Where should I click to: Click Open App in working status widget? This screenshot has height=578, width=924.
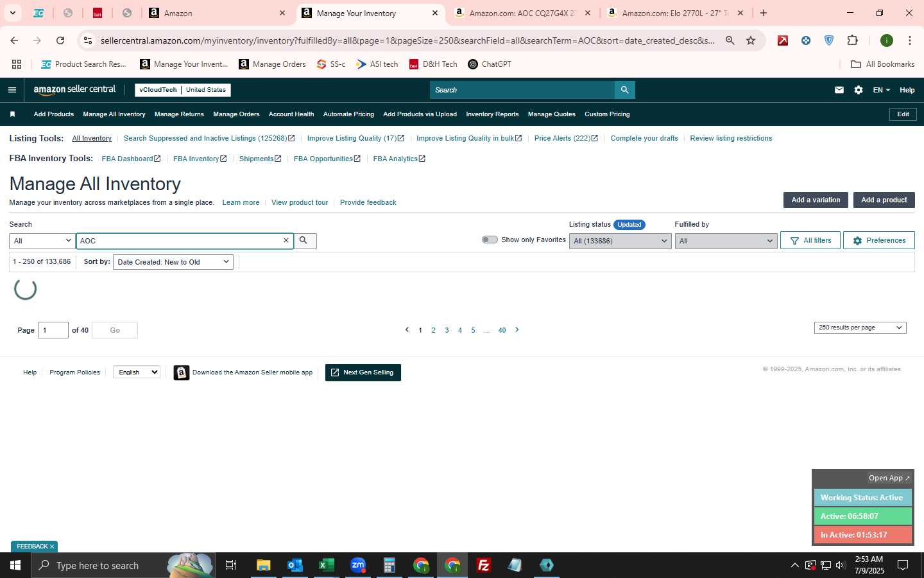(x=889, y=478)
